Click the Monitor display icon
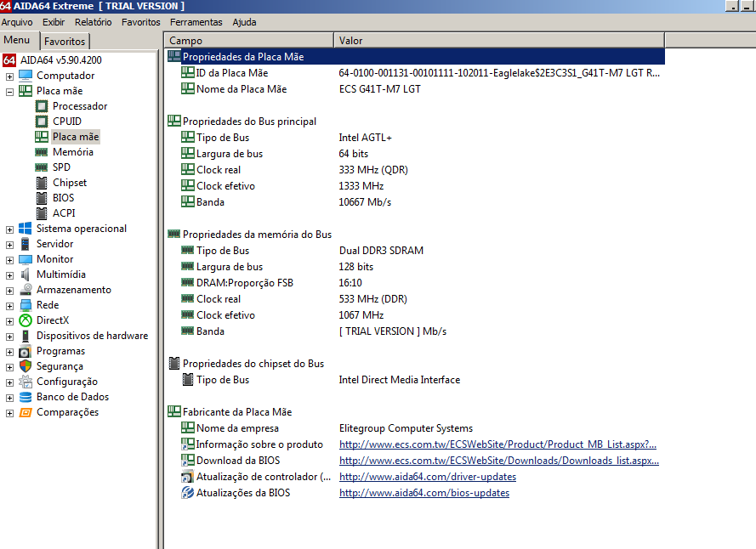 coord(25,259)
